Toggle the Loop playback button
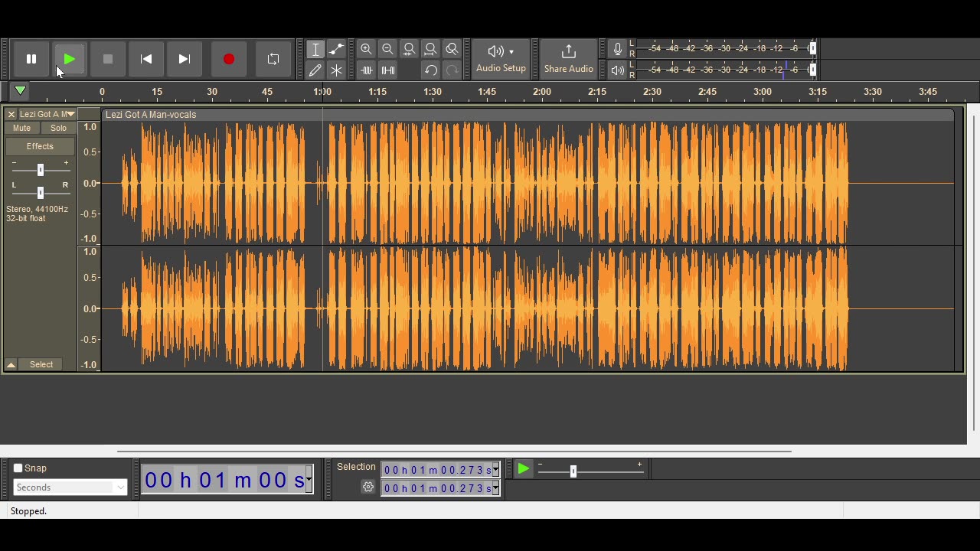 coord(273,59)
